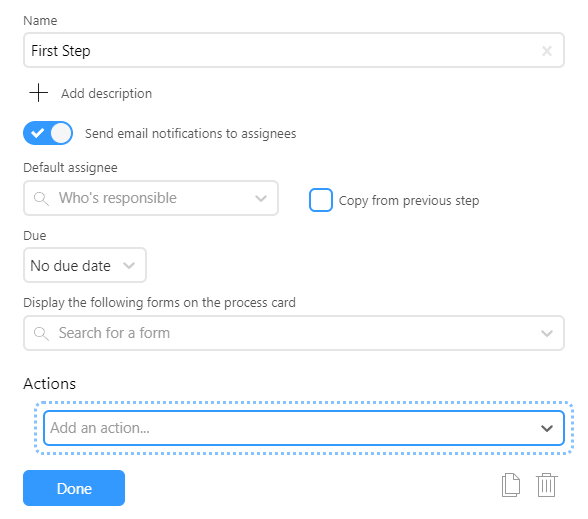
Task: Click search icon in form field
Action: (41, 333)
